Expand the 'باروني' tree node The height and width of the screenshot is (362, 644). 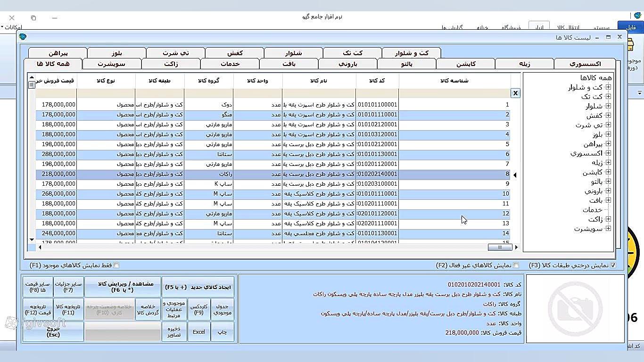pos(608,191)
